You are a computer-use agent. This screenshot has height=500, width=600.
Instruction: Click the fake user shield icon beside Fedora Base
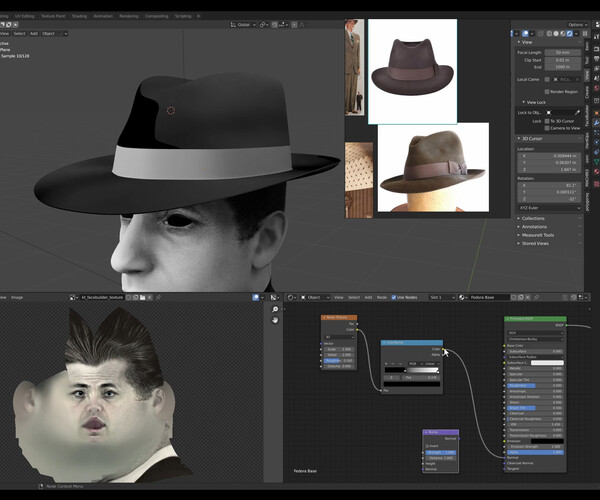[x=513, y=297]
